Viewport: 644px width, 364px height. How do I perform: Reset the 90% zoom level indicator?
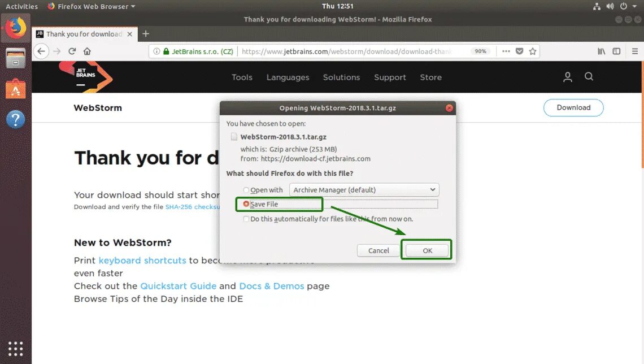point(481,51)
